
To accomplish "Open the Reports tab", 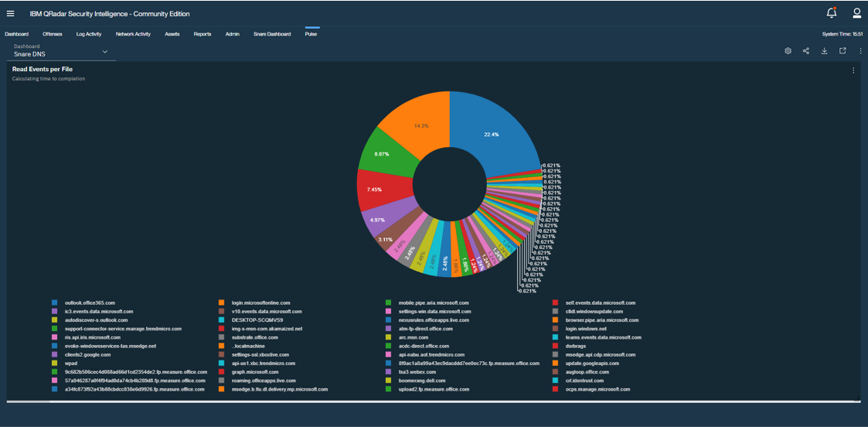I will (x=202, y=34).
